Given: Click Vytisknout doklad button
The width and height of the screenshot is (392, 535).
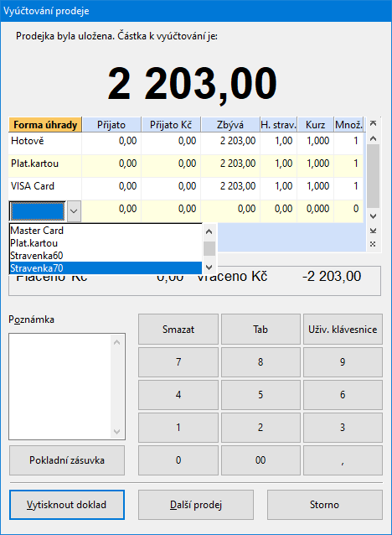Looking at the screenshot, I should [x=67, y=505].
